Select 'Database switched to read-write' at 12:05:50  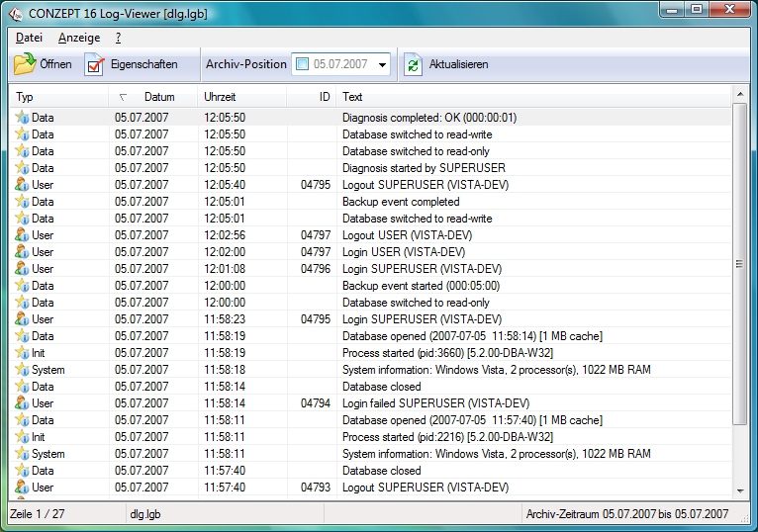(x=418, y=134)
